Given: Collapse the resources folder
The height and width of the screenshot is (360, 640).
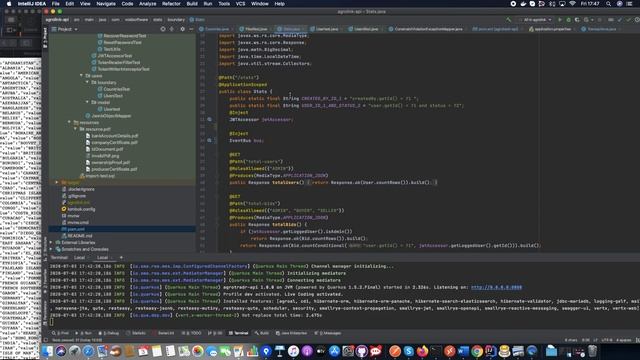Looking at the screenshot, I should [x=69, y=122].
